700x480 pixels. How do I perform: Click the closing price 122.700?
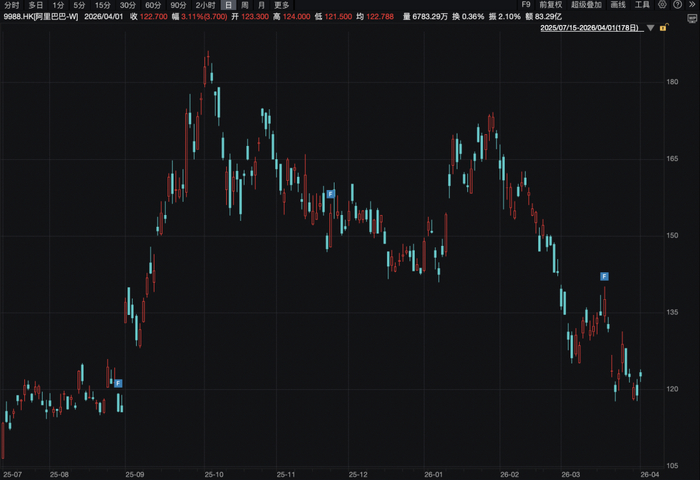[154, 17]
